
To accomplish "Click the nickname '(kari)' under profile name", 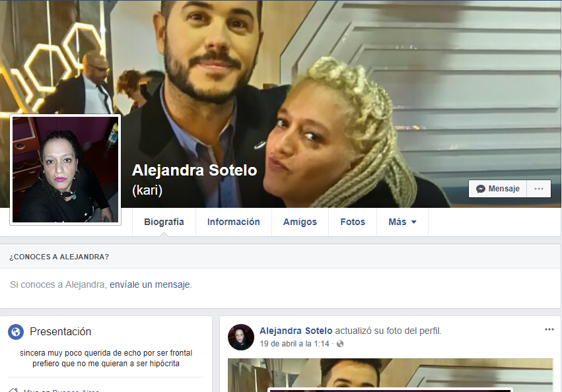I will coord(147,190).
